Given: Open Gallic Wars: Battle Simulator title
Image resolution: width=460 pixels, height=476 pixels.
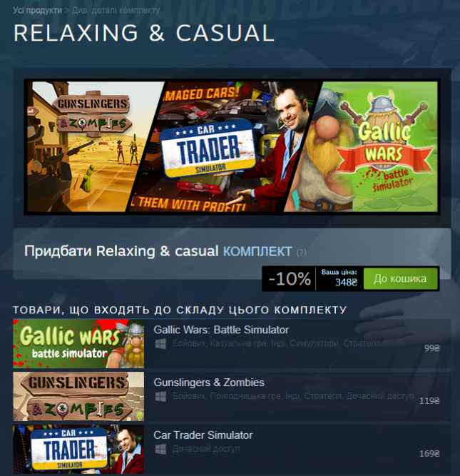Looking at the screenshot, I should pos(221,330).
